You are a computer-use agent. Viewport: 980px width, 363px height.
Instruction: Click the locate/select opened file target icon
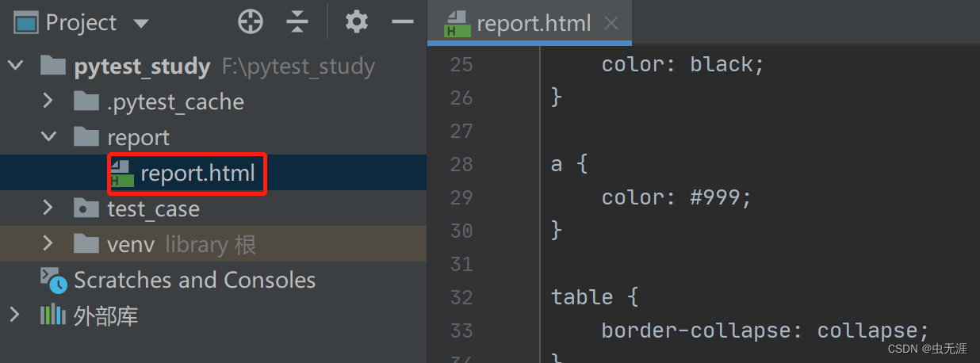tap(251, 22)
